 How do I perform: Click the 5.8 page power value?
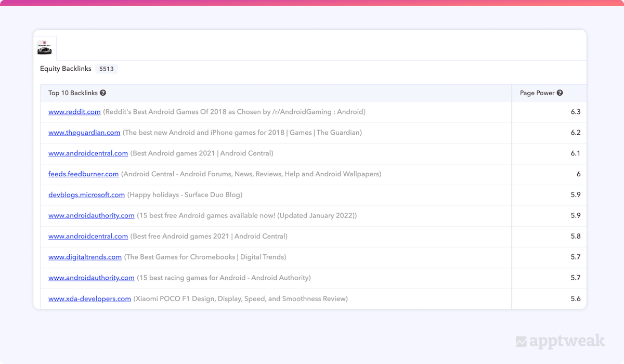click(x=575, y=236)
